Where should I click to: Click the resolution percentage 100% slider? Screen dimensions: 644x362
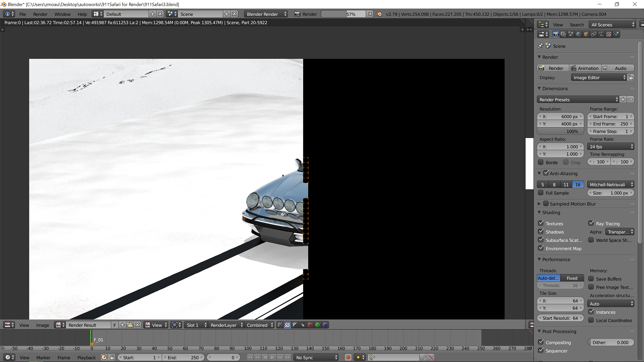pos(560,131)
